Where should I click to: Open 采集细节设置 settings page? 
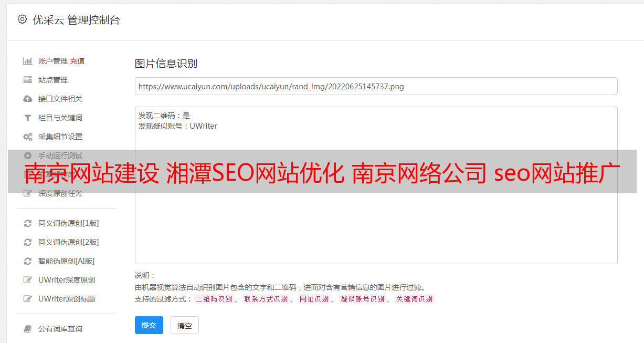(x=60, y=137)
